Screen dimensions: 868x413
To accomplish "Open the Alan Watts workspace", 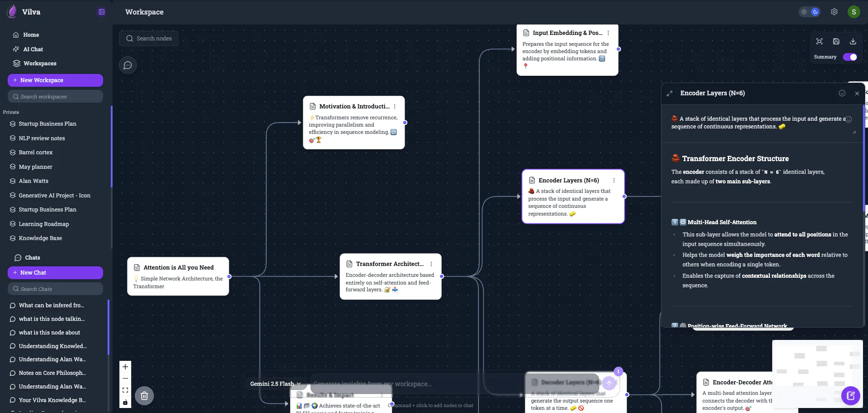I will point(34,181).
